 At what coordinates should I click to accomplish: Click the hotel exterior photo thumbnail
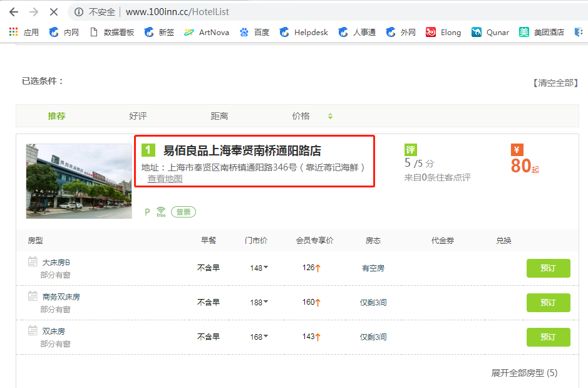coord(79,181)
